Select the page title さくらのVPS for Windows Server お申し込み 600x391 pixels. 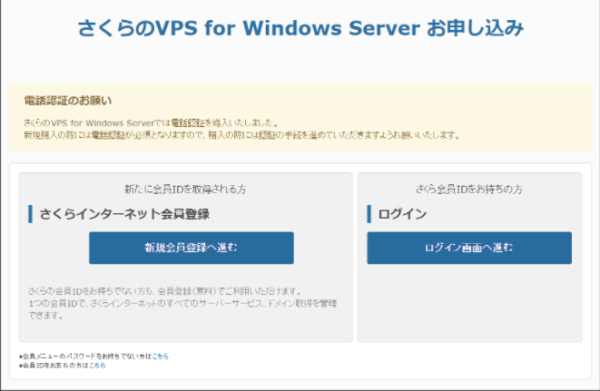click(301, 28)
